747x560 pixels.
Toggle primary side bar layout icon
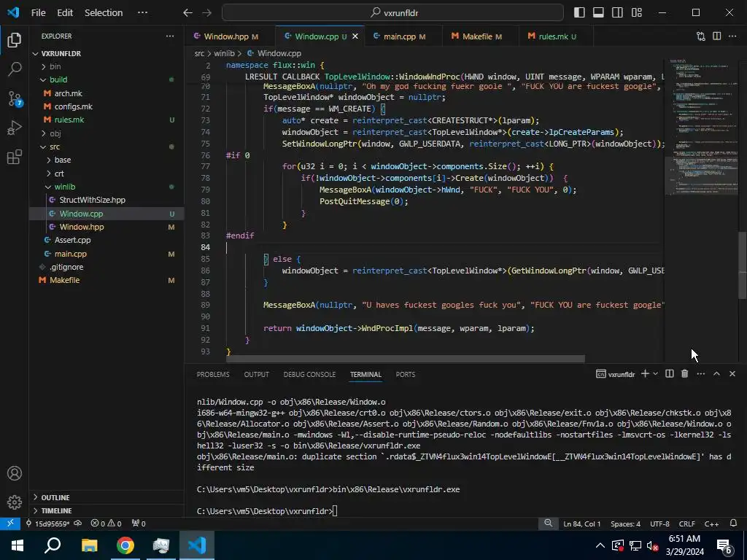(579, 13)
